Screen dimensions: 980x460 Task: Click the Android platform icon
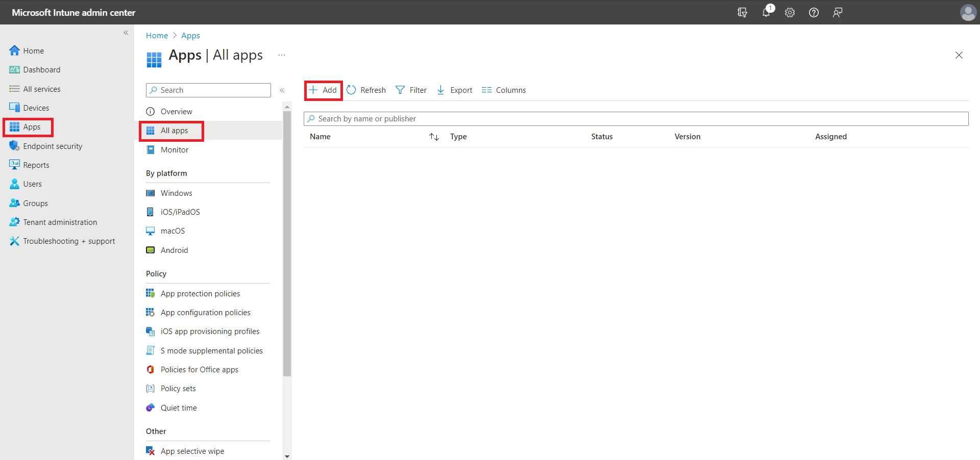click(x=150, y=250)
